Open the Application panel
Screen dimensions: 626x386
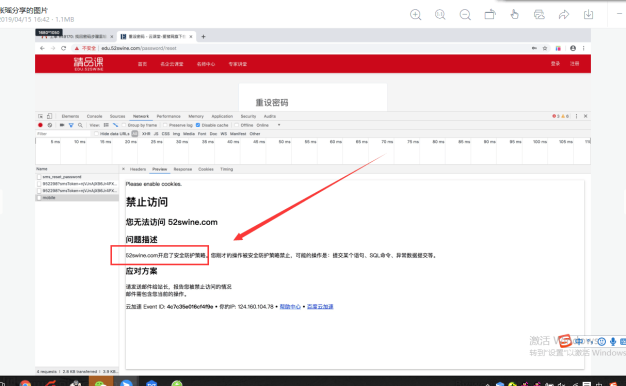click(x=222, y=116)
